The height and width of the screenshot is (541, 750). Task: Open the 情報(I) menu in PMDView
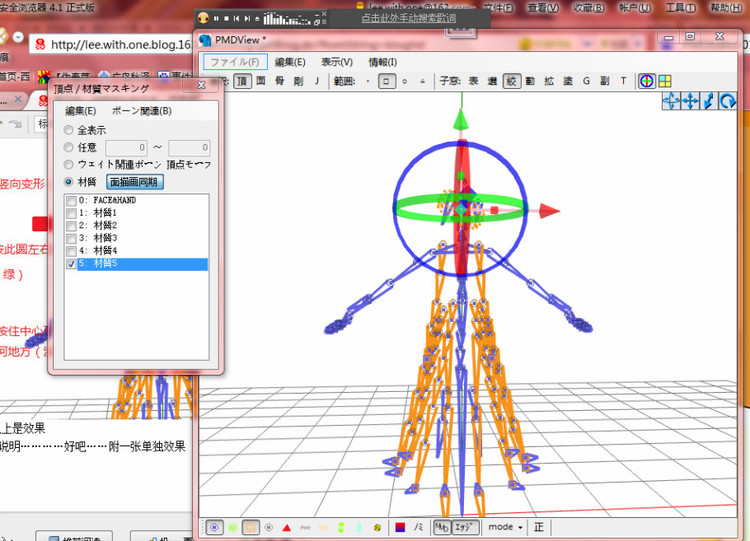(x=382, y=62)
